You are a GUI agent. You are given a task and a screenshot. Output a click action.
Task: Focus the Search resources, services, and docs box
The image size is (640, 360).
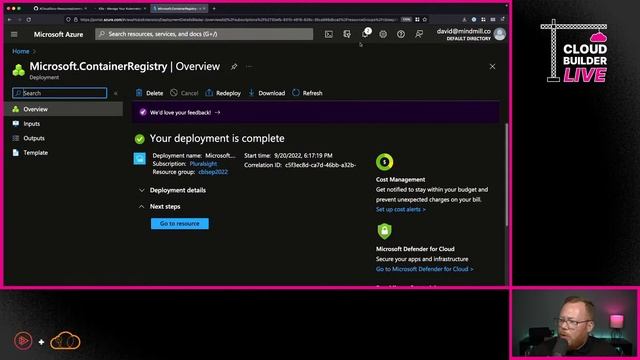tap(204, 34)
